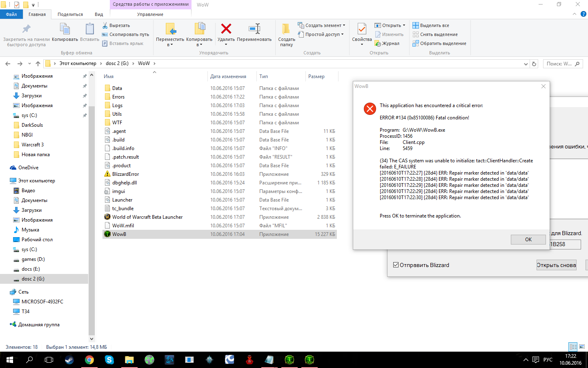Go up one folder level arrow

38,63
